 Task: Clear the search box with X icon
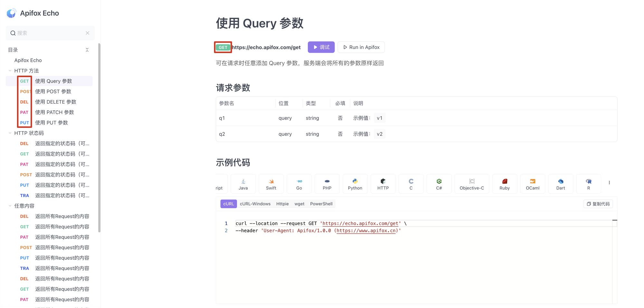[88, 33]
